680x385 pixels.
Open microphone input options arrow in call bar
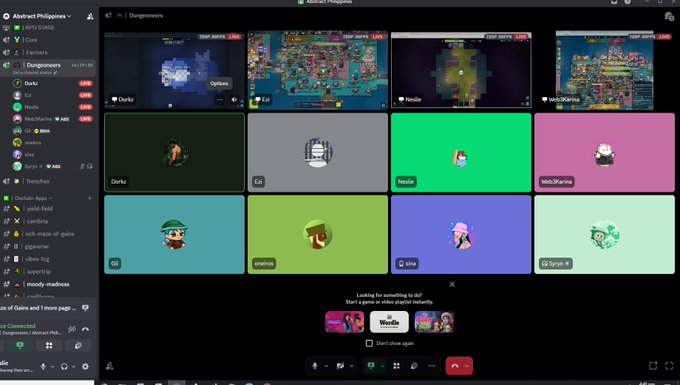click(326, 366)
